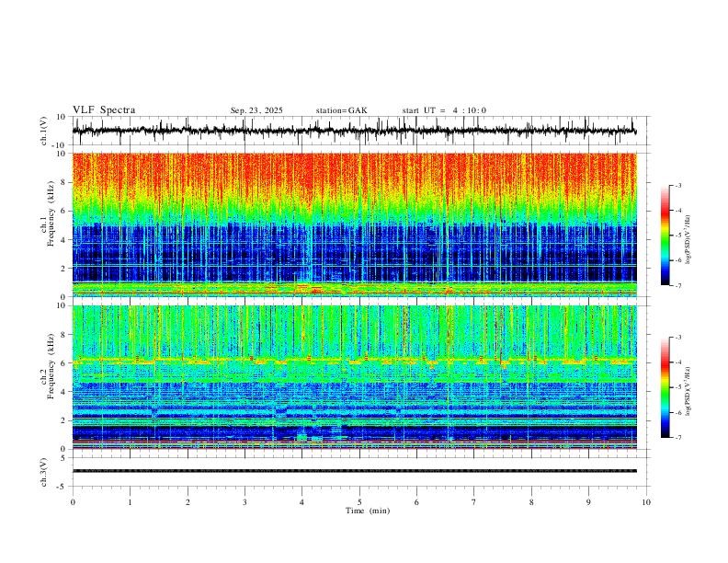The width and height of the screenshot is (728, 563).
Task: Click the time axis tick label '0'
Action: (x=73, y=502)
